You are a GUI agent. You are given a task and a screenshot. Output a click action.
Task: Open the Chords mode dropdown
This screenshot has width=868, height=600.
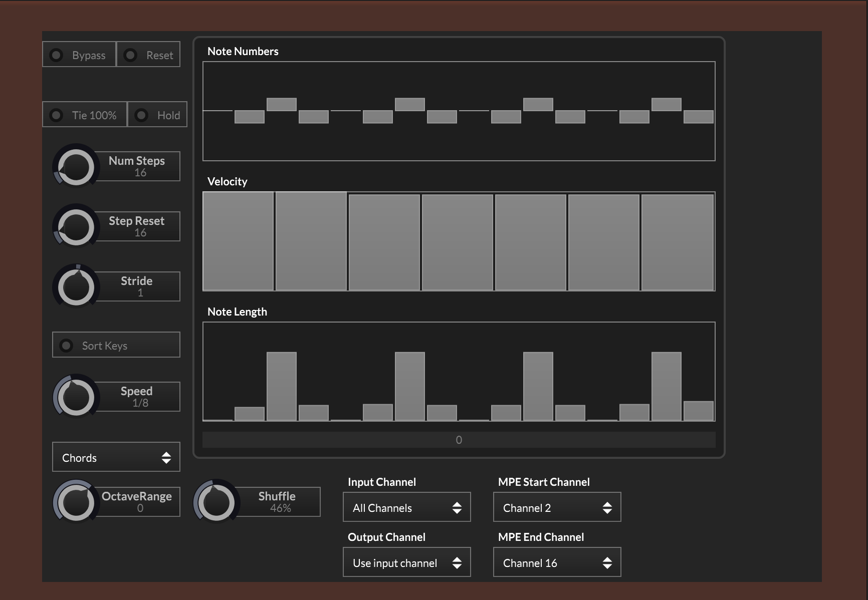[116, 457]
